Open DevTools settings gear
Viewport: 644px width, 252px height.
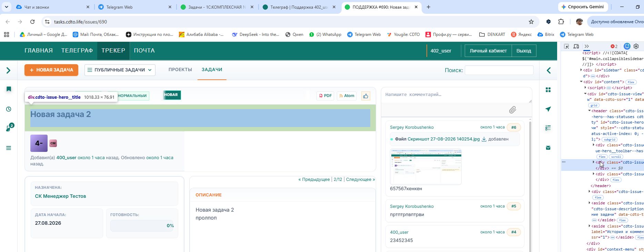636,46
